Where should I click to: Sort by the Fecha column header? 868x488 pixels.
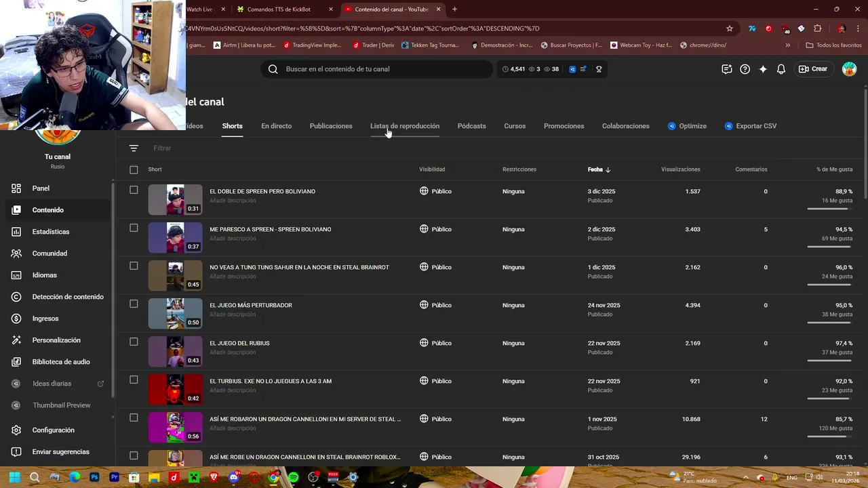coord(599,169)
